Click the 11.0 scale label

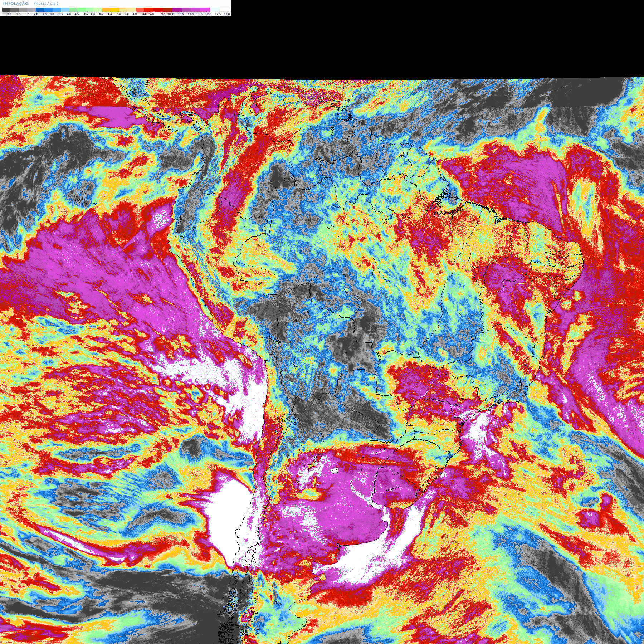[191, 14]
